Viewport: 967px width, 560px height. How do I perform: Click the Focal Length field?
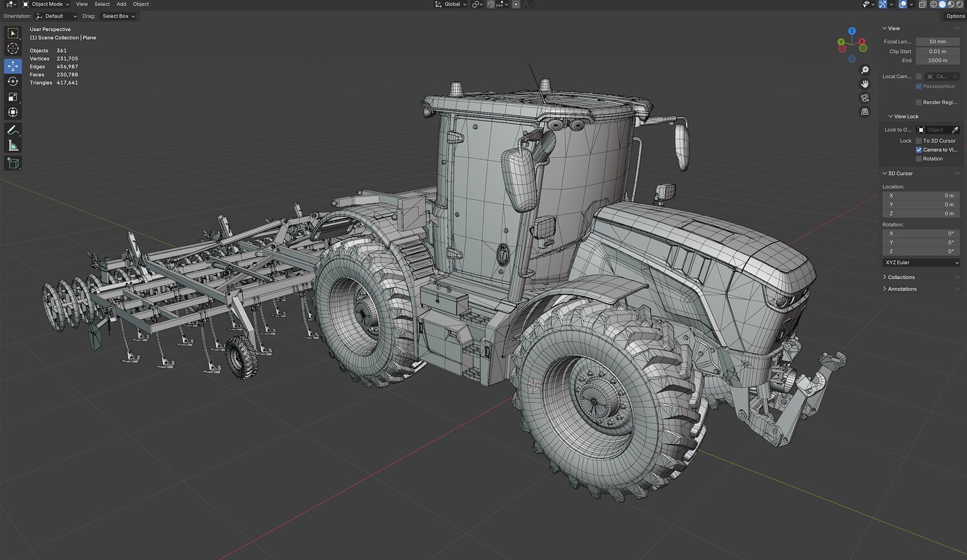coord(938,42)
